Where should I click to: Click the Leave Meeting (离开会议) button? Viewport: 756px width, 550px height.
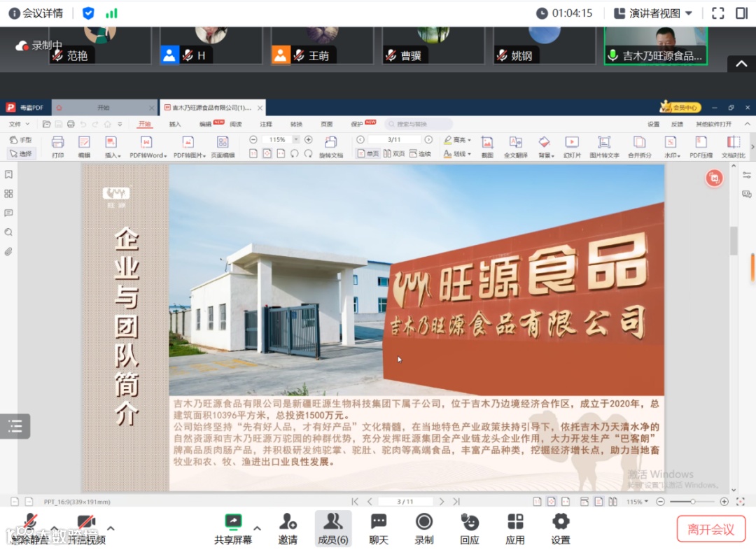coord(710,529)
